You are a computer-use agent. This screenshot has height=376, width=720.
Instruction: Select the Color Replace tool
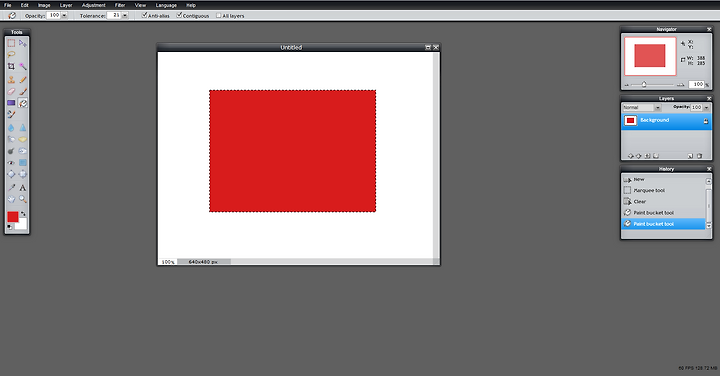11,114
